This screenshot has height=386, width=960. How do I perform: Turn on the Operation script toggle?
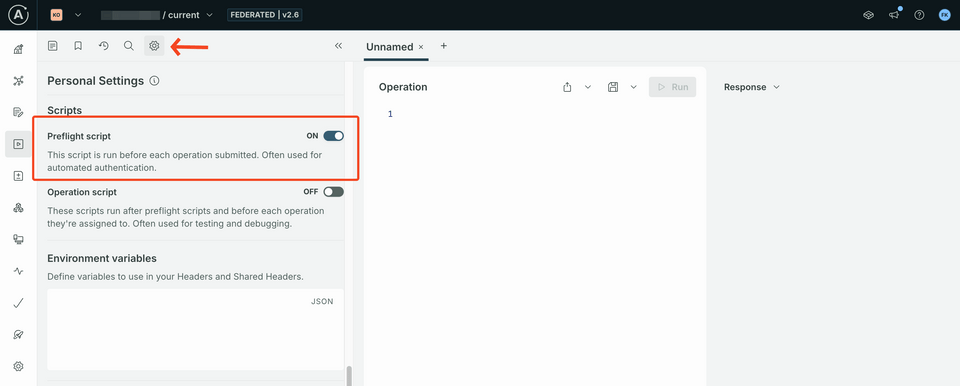point(334,192)
